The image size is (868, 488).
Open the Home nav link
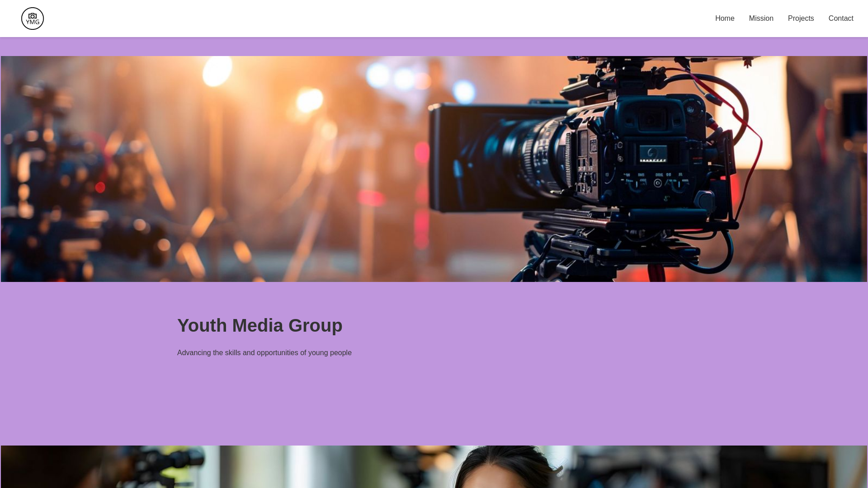[x=725, y=19]
